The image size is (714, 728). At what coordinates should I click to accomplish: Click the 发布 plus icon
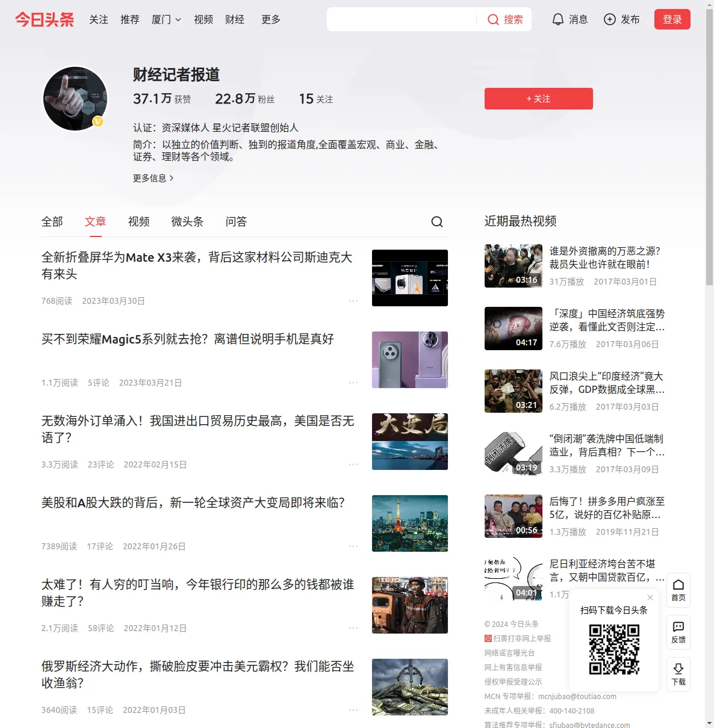[610, 20]
